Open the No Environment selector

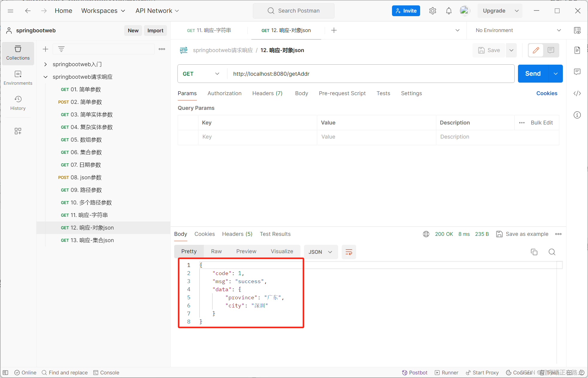pos(518,30)
